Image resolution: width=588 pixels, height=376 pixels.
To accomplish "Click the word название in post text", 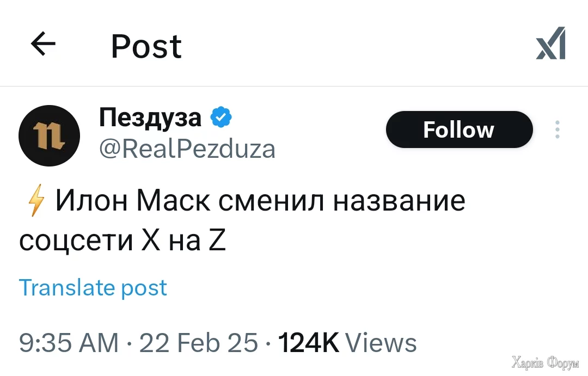I will coord(399,201).
